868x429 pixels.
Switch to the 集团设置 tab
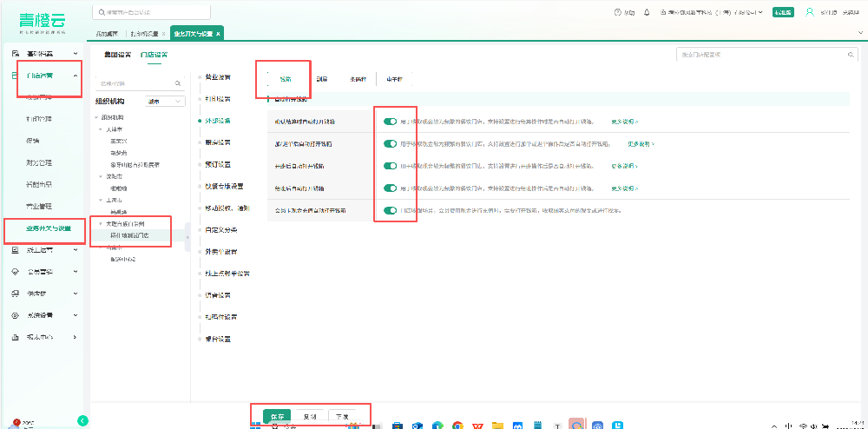[117, 55]
